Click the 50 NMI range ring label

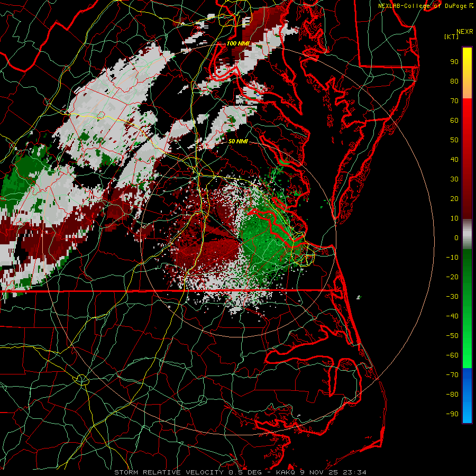click(238, 141)
